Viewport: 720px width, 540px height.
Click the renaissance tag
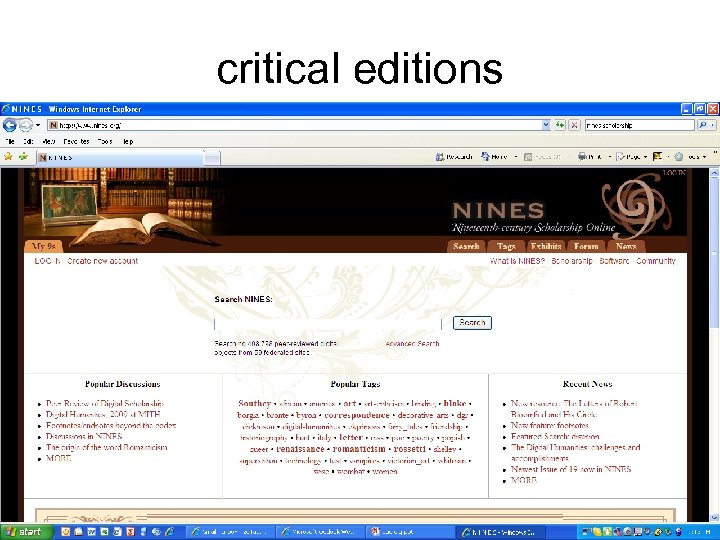(300, 449)
